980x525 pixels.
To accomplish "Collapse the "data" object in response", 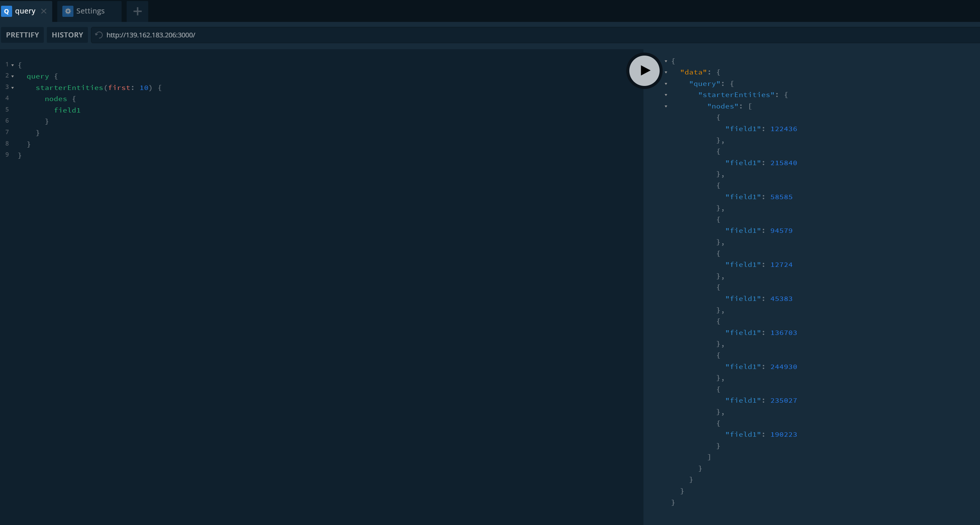I will [x=666, y=72].
